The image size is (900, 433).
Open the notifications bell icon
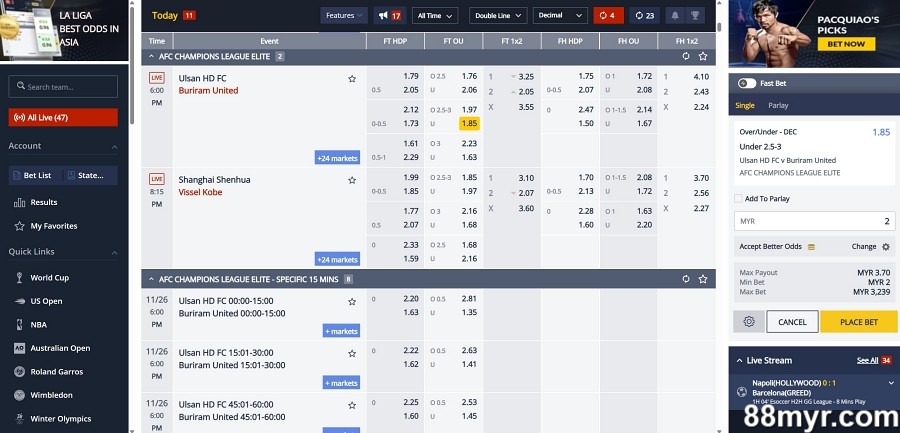pyautogui.click(x=675, y=16)
